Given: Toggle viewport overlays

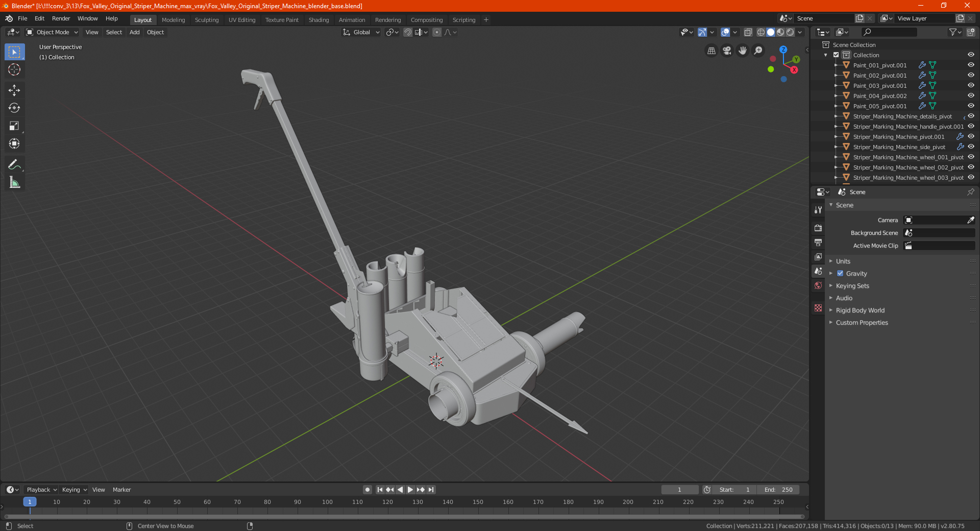Looking at the screenshot, I should click(x=725, y=32).
